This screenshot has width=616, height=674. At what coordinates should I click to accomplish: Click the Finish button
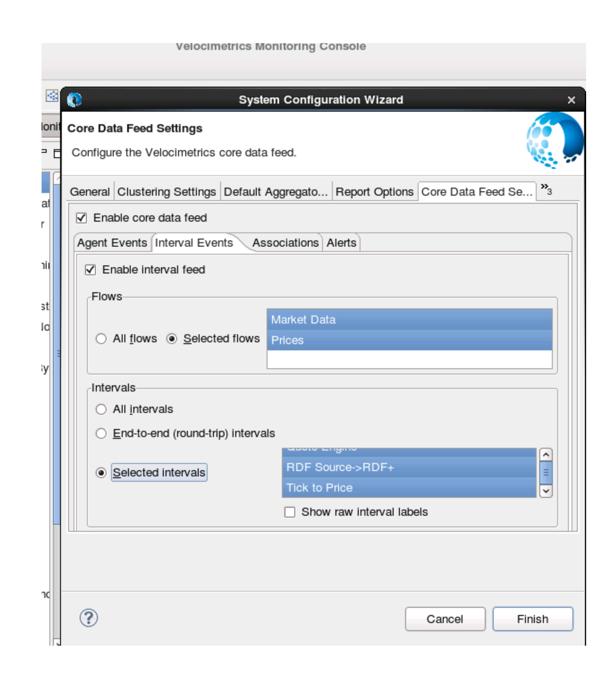[533, 619]
